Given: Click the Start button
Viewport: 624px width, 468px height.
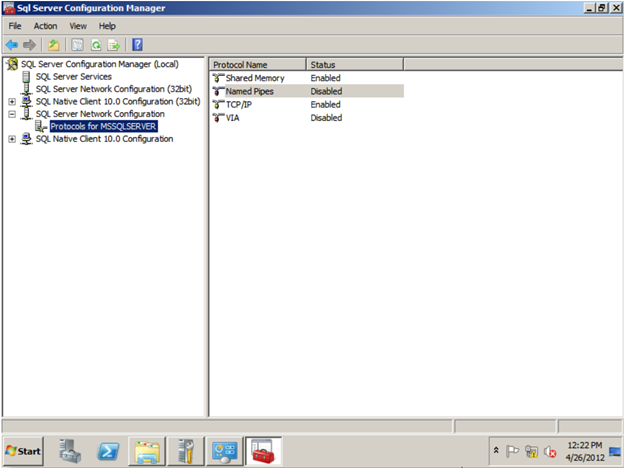Looking at the screenshot, I should (x=23, y=451).
